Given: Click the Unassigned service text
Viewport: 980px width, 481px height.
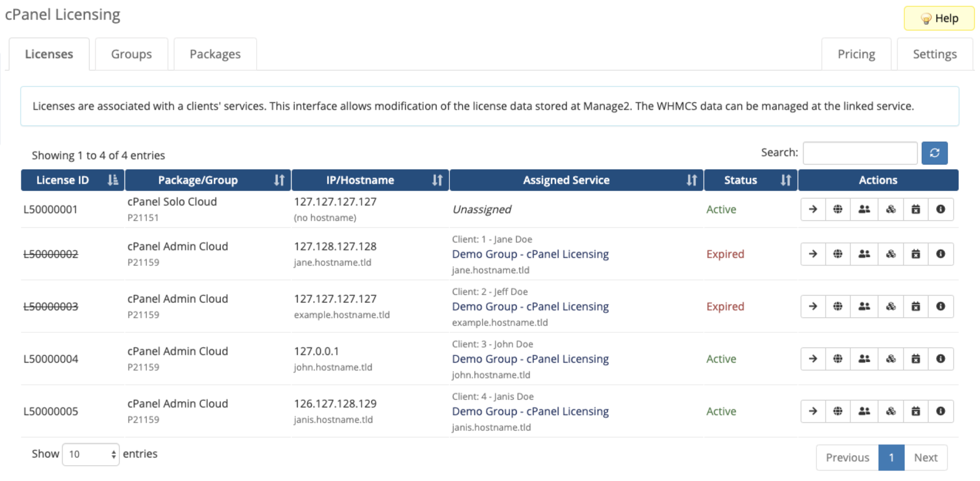Looking at the screenshot, I should point(482,210).
